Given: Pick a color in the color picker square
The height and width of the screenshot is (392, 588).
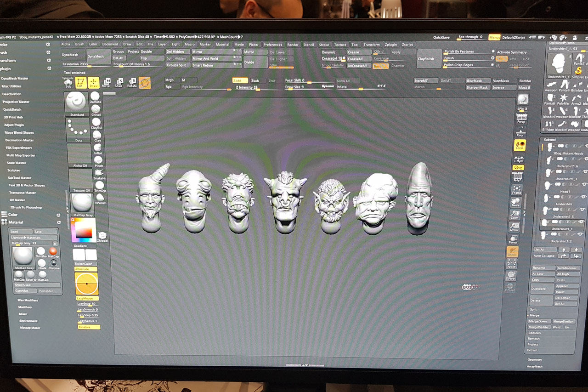Looking at the screenshot, I should point(84,230).
